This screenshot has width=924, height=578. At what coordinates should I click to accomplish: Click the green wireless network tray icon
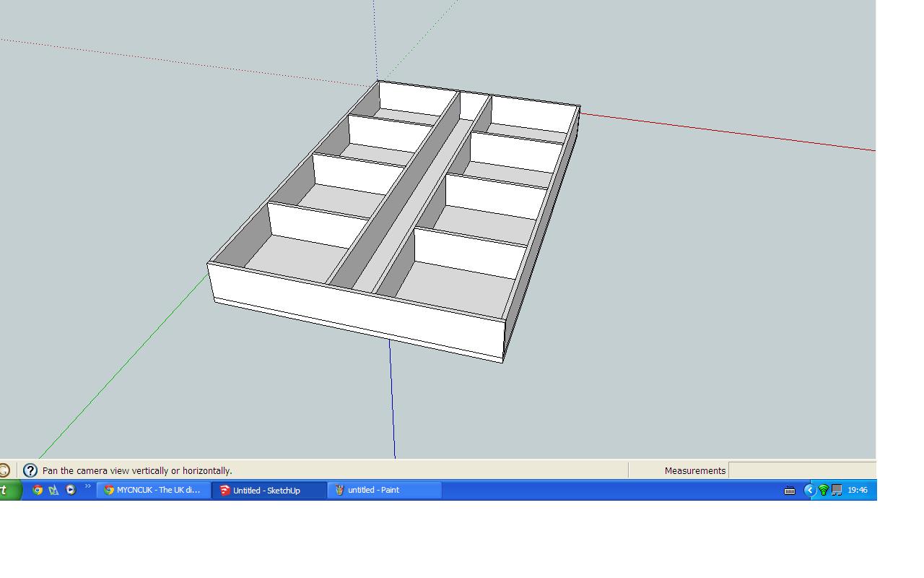click(824, 490)
